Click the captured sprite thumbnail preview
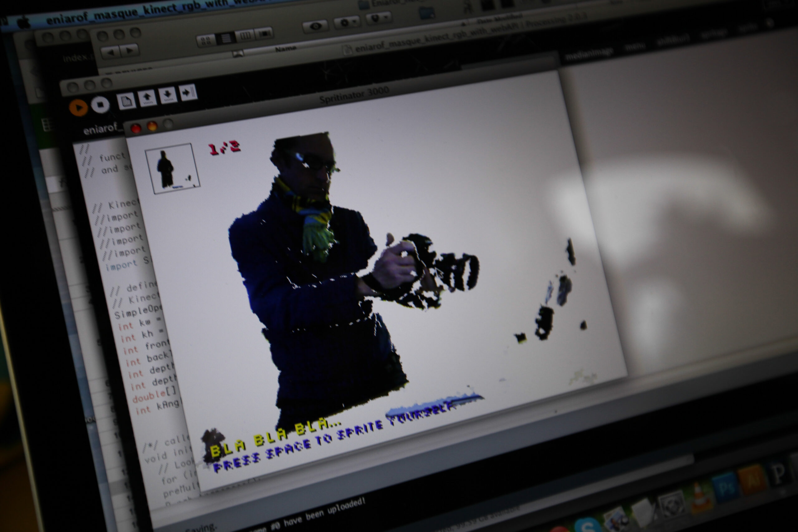The image size is (798, 532). coord(172,169)
